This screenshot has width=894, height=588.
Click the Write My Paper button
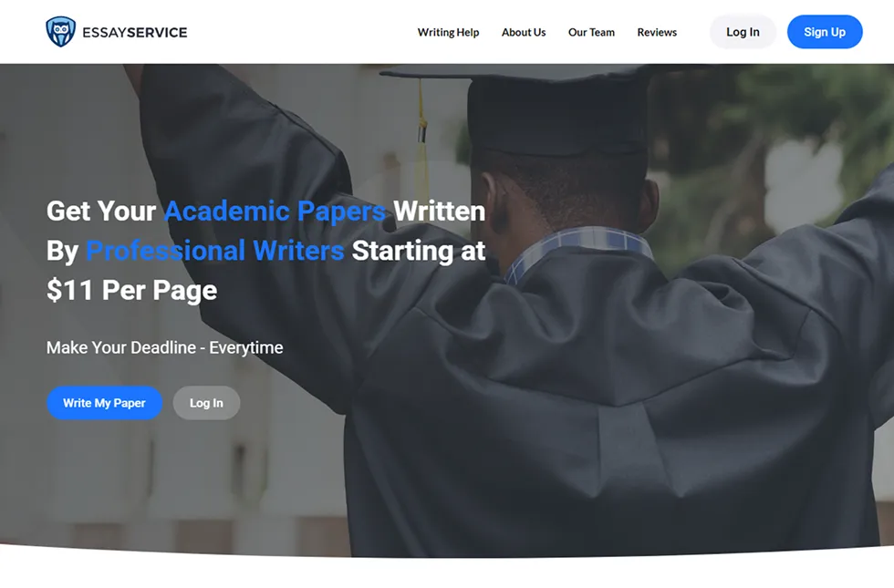[x=104, y=403]
